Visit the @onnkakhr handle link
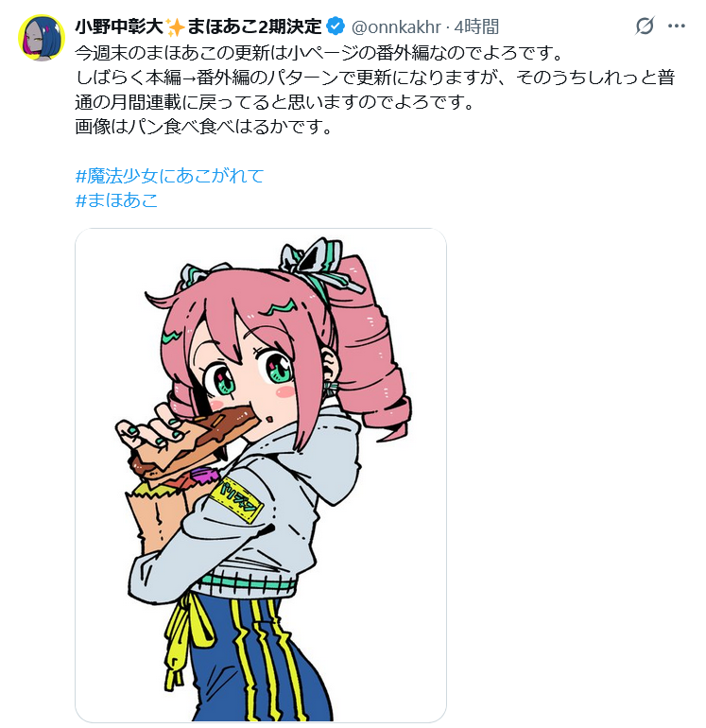Image resolution: width=706 pixels, height=728 pixels. 396,26
